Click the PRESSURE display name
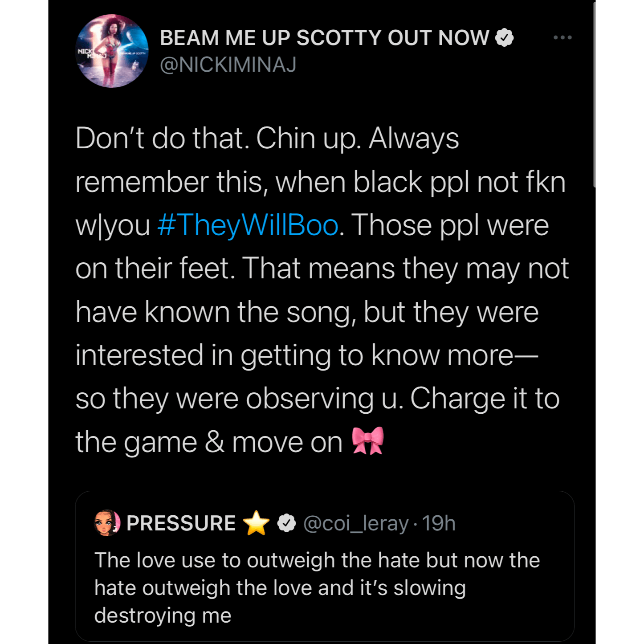Viewport: 644px width, 644px height. point(181,523)
